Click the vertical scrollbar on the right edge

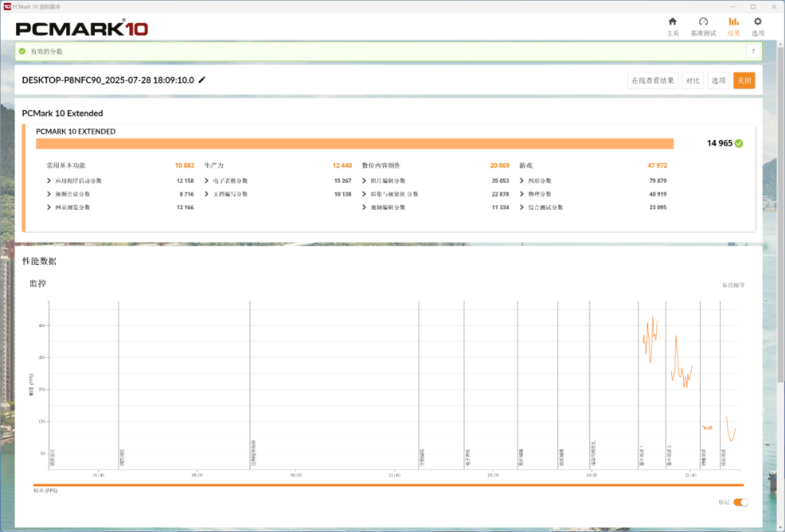pos(781,215)
